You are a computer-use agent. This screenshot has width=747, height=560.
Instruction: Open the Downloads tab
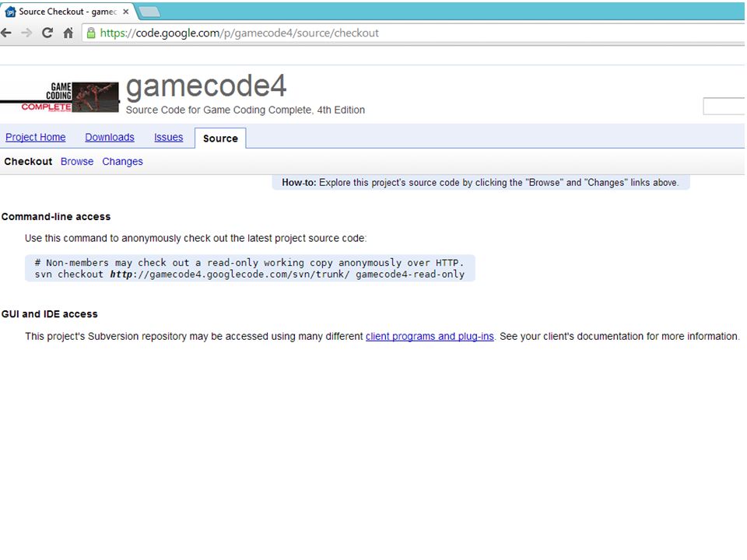coord(110,137)
